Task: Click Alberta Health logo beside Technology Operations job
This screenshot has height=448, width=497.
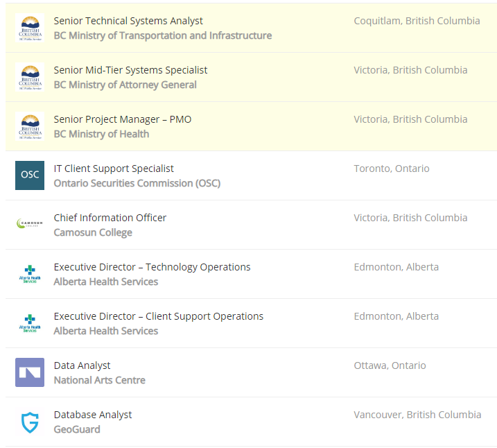Action: tap(30, 274)
